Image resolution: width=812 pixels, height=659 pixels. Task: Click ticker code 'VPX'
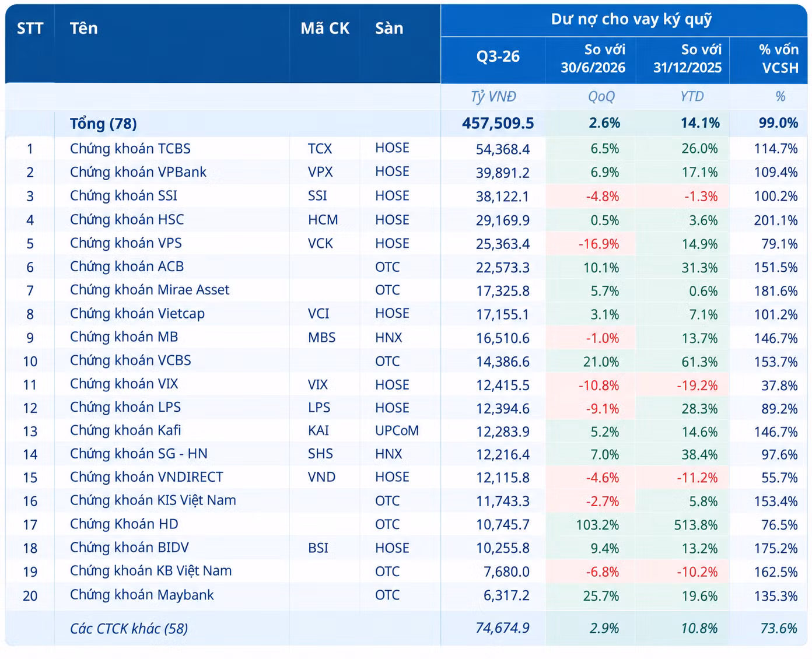[320, 172]
